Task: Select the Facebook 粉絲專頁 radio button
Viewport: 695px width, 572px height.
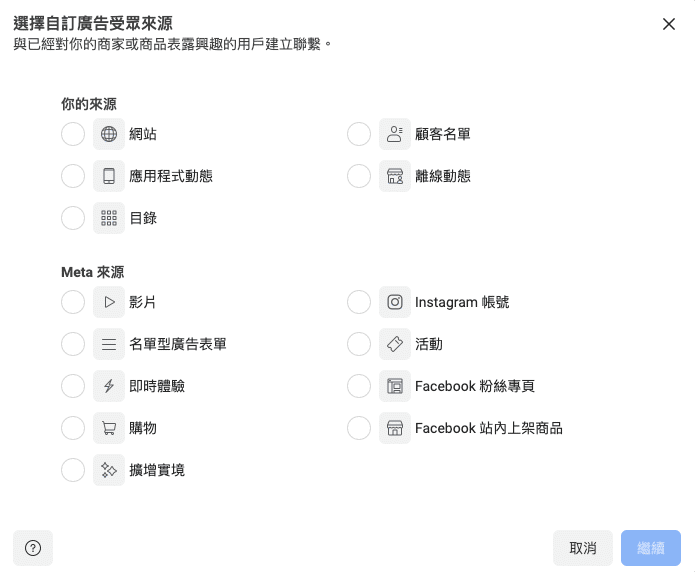Action: tap(359, 386)
